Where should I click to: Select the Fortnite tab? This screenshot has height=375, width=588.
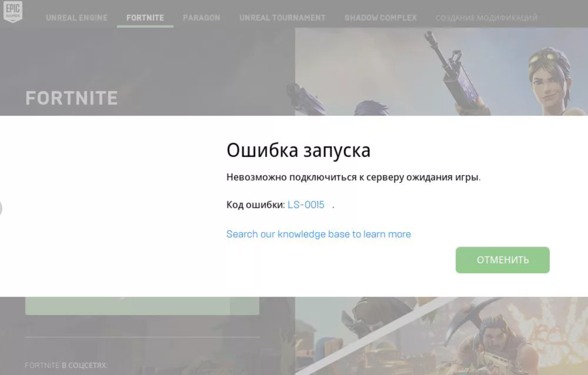[x=145, y=18]
